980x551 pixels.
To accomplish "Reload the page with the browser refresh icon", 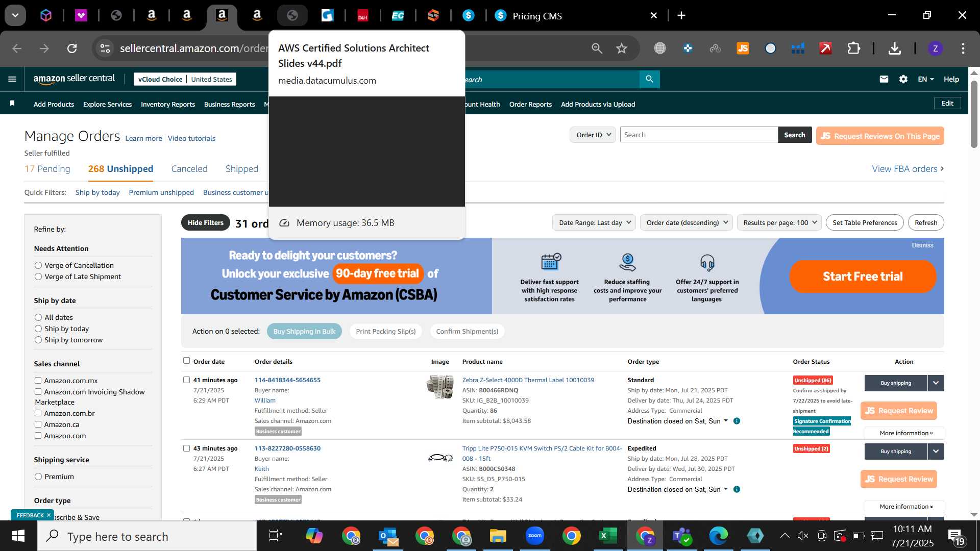I will point(72,48).
